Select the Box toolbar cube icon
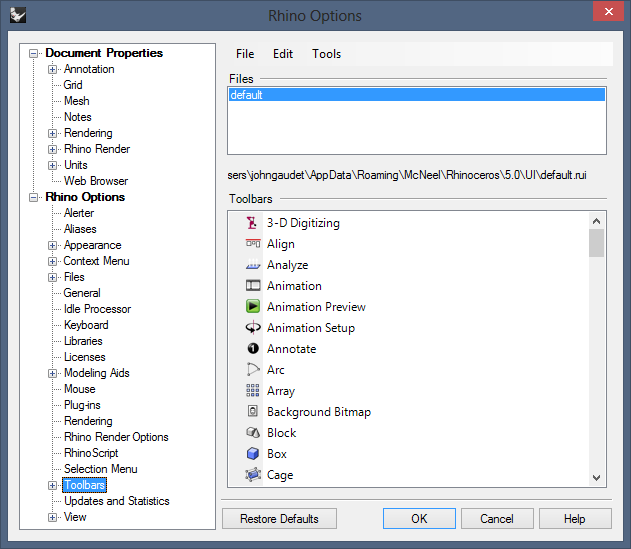This screenshot has width=631, height=549. (253, 454)
